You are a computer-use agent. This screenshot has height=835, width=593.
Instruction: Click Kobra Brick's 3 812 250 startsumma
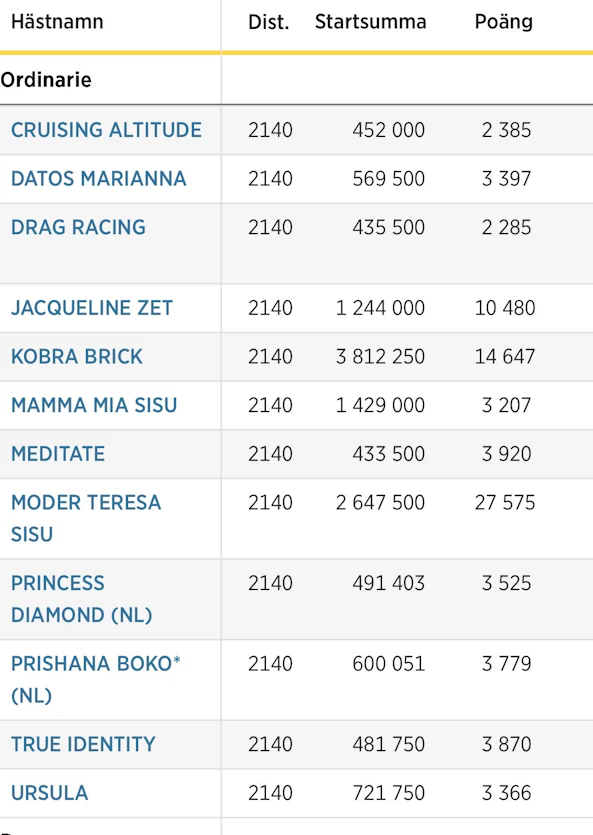point(380,356)
